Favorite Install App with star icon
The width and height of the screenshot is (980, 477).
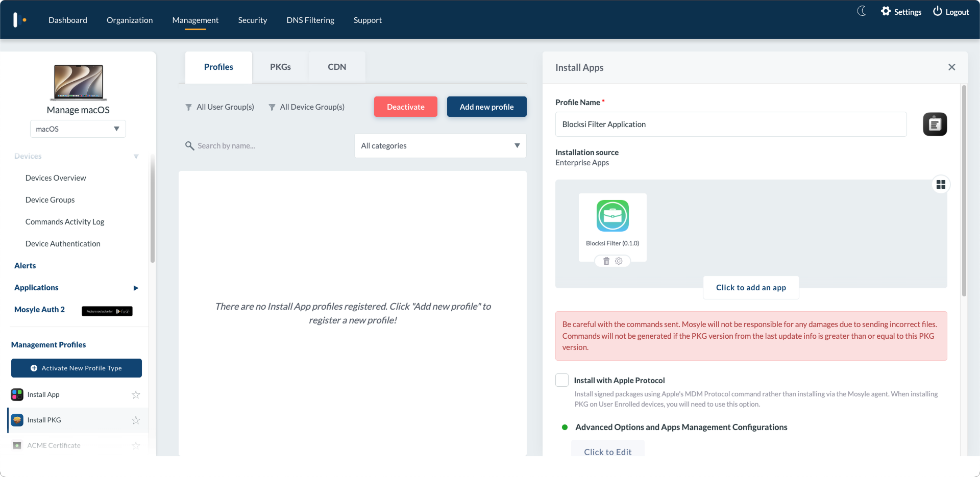[136, 395]
